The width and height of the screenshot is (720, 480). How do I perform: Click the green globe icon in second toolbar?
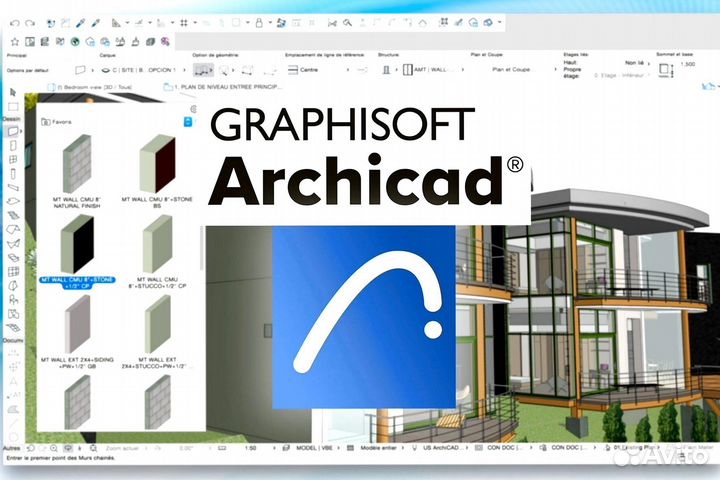click(75, 42)
